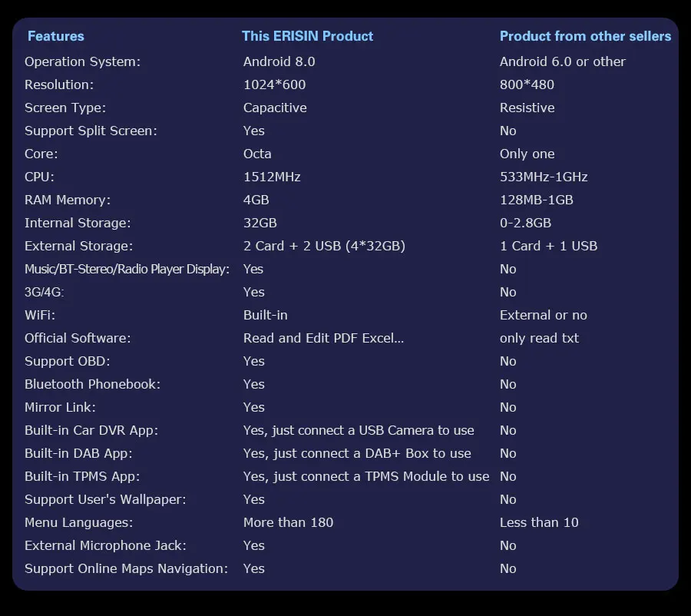
Task: Select the DAB+ Box description text
Action: [357, 453]
